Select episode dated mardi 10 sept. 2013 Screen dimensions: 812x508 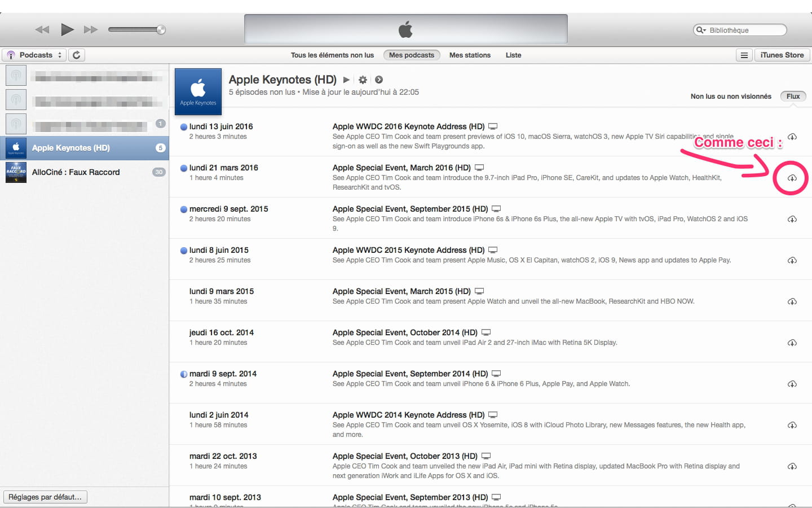pos(225,497)
